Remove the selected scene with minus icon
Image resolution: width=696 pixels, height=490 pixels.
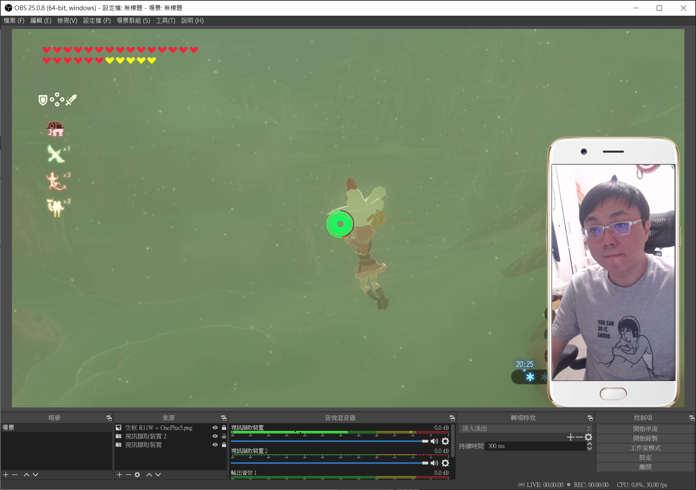(15, 475)
